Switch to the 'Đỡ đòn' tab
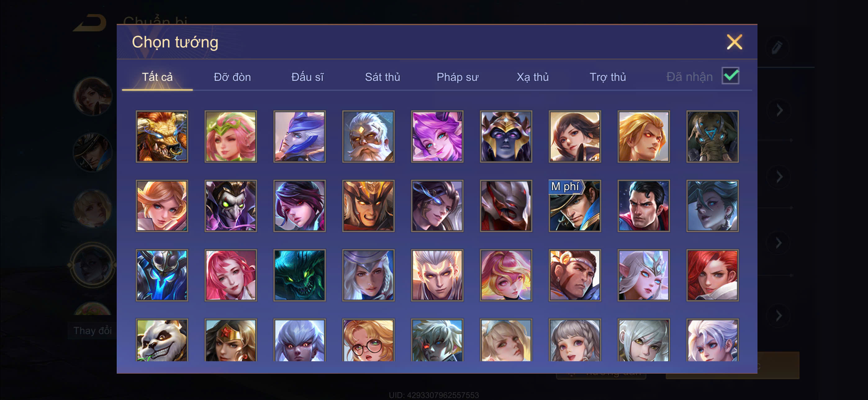 [232, 77]
